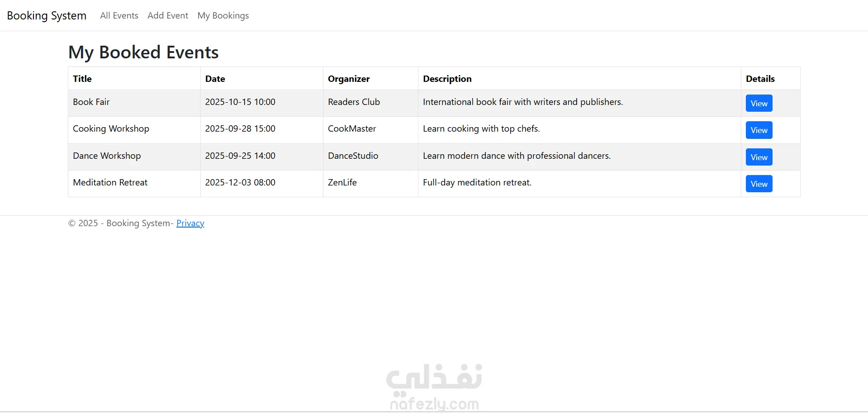Click the Cooking Workshop title cell
868x413 pixels.
(x=111, y=129)
